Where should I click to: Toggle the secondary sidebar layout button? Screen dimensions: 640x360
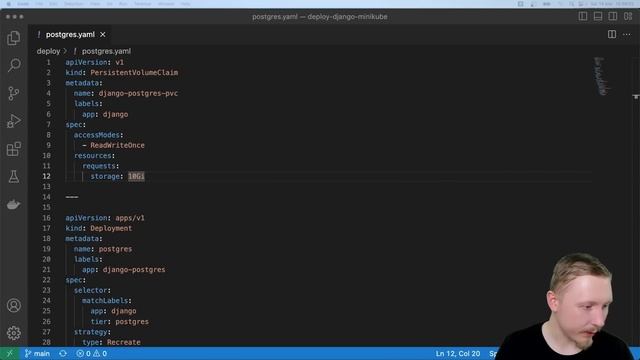613,16
